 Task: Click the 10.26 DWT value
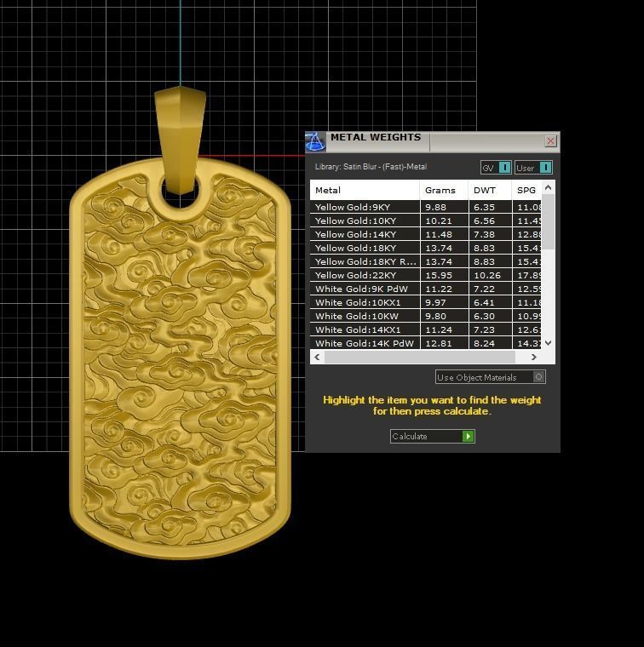[x=487, y=275]
